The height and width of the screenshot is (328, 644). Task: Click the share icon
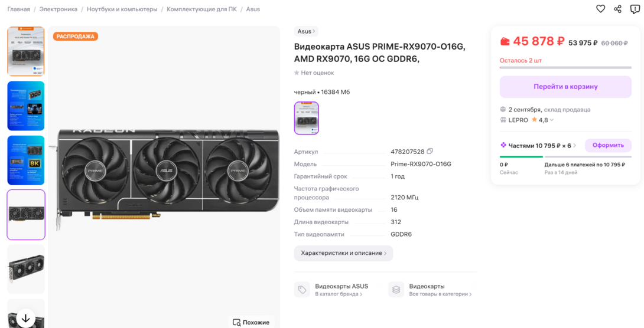click(x=617, y=9)
